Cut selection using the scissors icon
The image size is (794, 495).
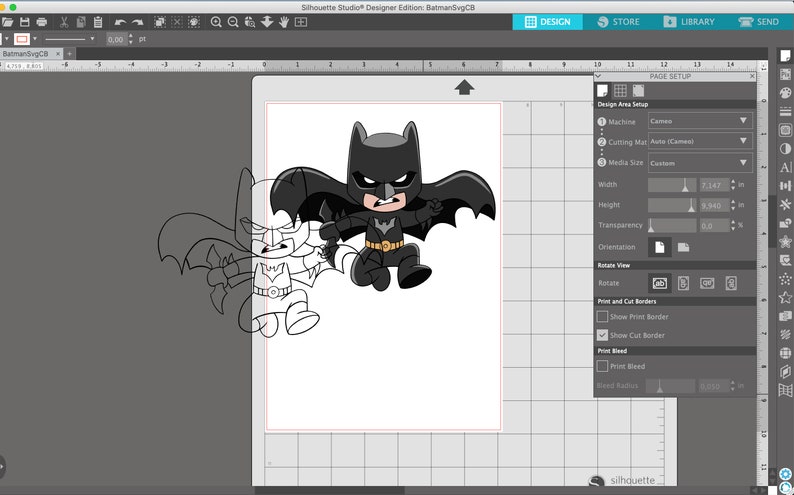coord(64,22)
